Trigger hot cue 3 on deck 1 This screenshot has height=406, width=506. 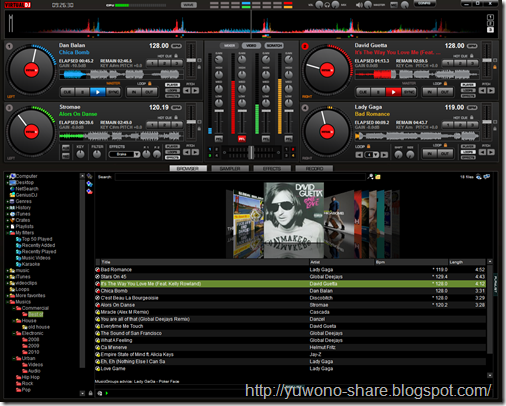[177, 63]
